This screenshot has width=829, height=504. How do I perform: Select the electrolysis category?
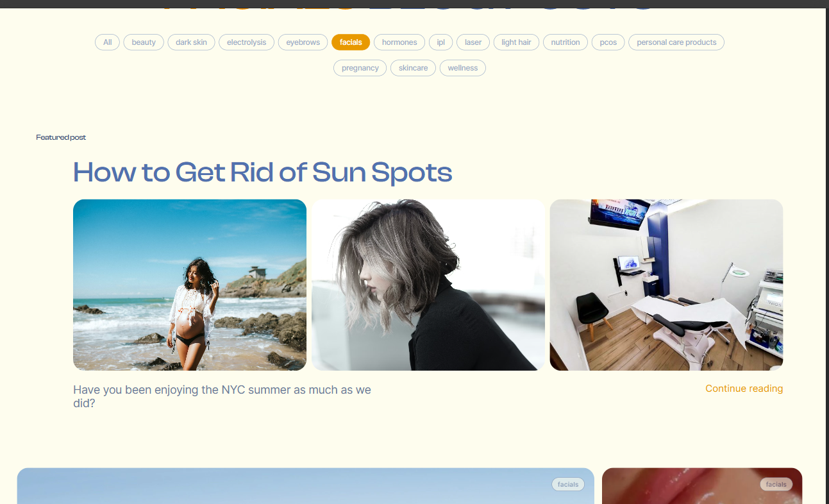point(246,42)
